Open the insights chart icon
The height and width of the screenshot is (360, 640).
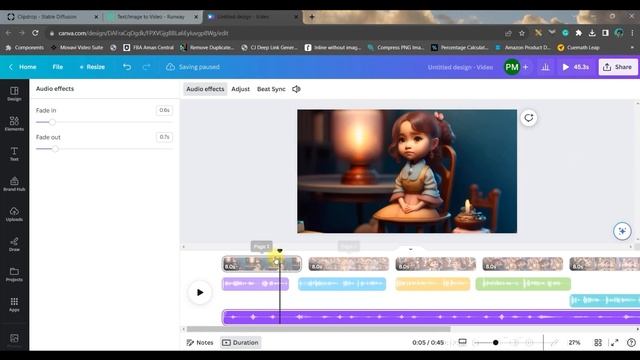pos(545,67)
